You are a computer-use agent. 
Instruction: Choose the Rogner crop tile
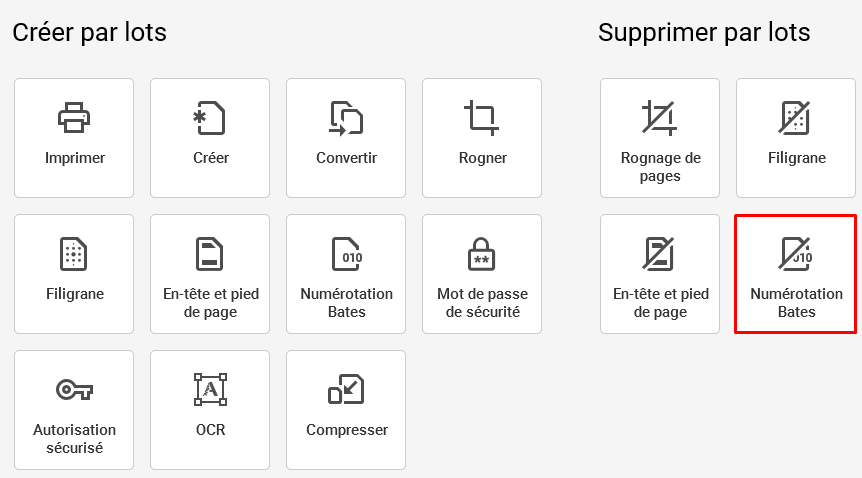click(x=482, y=138)
